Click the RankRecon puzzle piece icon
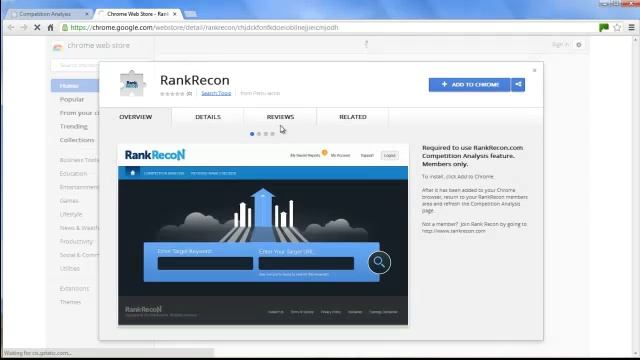The image size is (640, 360). (132, 84)
